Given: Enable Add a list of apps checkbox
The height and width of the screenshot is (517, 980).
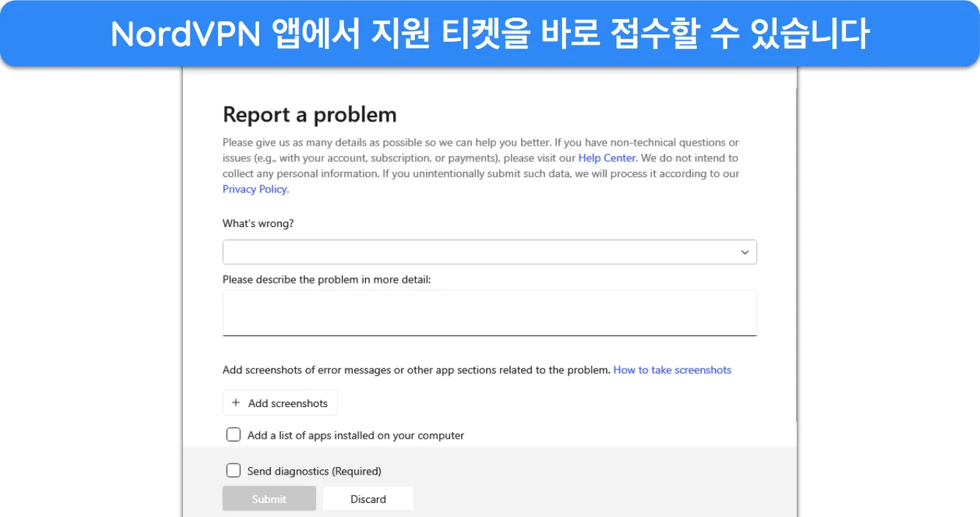Looking at the screenshot, I should [233, 435].
